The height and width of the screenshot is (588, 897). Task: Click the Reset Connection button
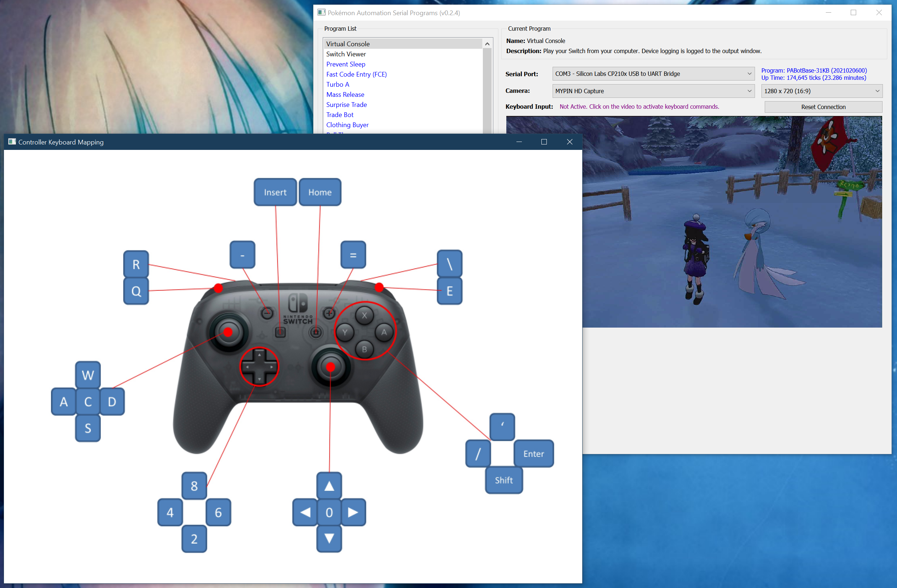(823, 107)
